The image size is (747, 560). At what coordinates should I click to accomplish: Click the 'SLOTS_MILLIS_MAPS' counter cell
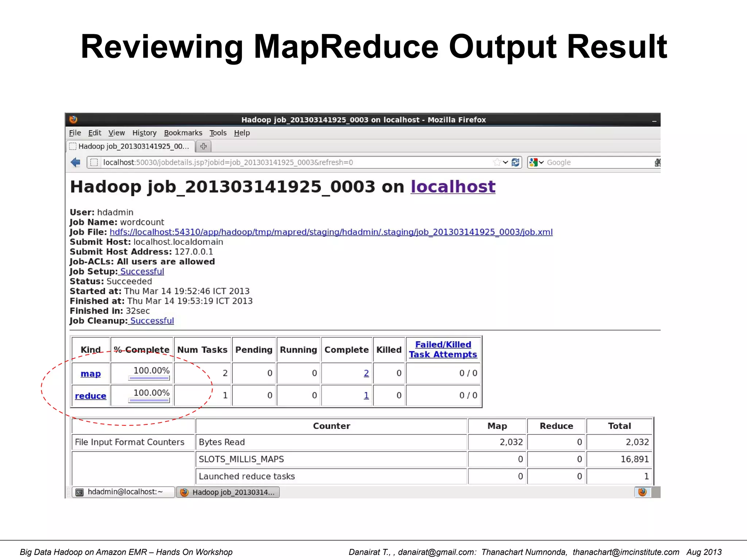331,459
